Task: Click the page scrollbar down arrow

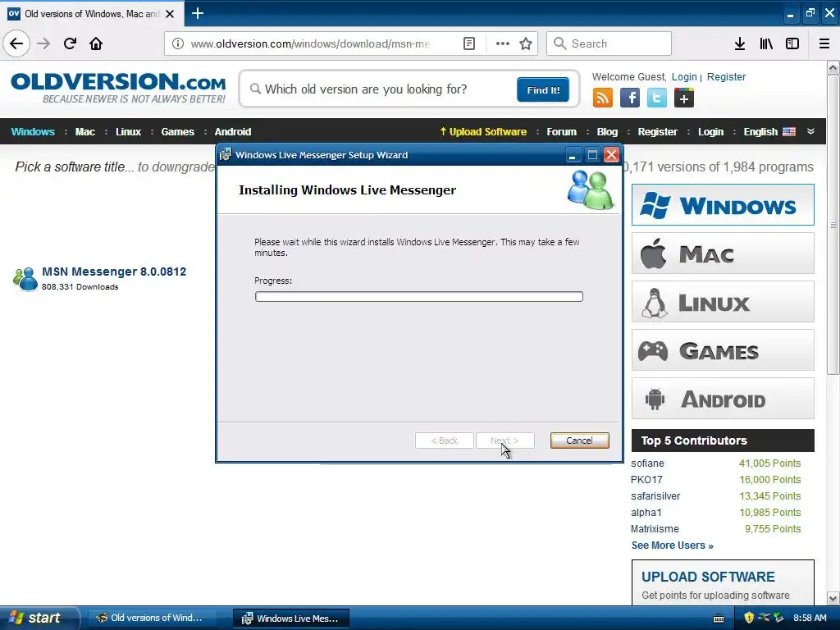Action: [833, 598]
